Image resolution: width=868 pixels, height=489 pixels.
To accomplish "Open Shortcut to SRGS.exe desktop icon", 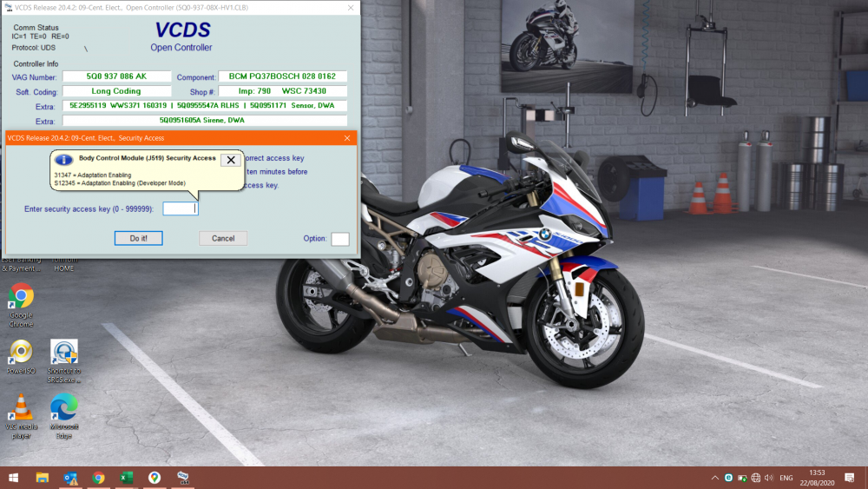I will (x=64, y=361).
